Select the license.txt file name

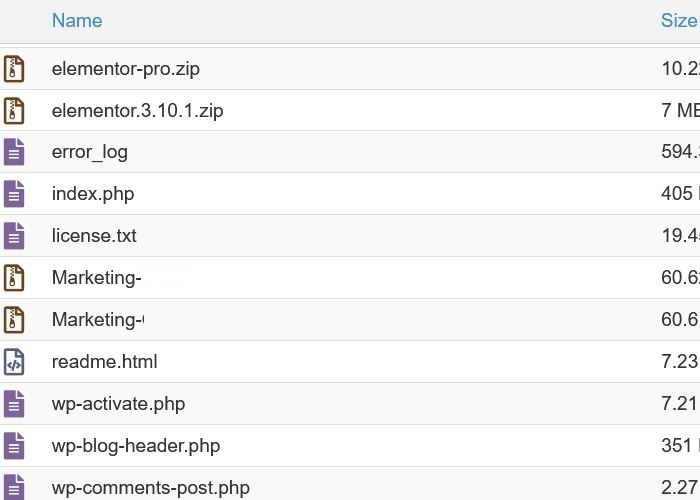[x=94, y=236]
